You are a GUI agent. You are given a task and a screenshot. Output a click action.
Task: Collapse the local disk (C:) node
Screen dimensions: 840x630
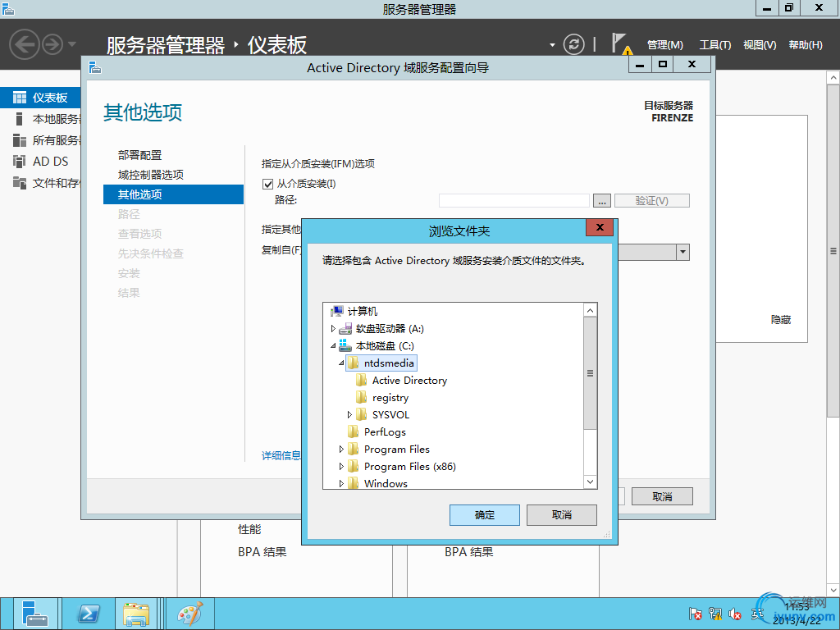(333, 346)
